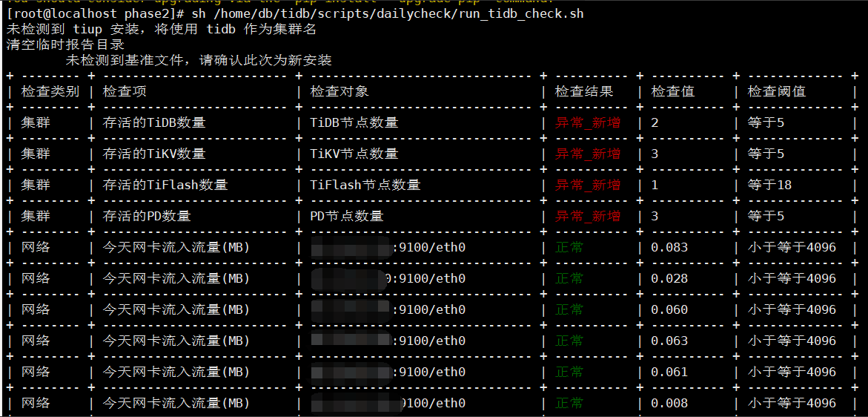This screenshot has height=417, width=868.
Task: Click ':9100/eth0' object in the 0.060 row
Action: pos(428,309)
